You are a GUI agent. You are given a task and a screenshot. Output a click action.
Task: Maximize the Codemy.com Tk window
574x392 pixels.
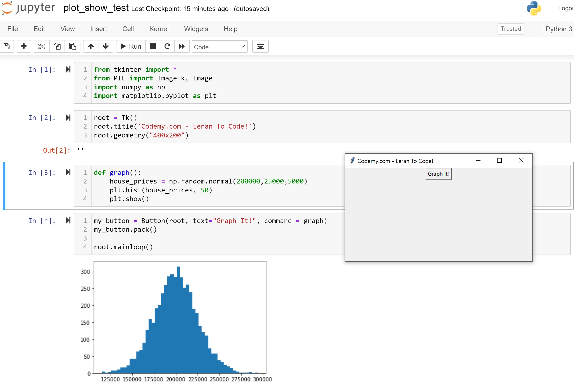coord(499,160)
